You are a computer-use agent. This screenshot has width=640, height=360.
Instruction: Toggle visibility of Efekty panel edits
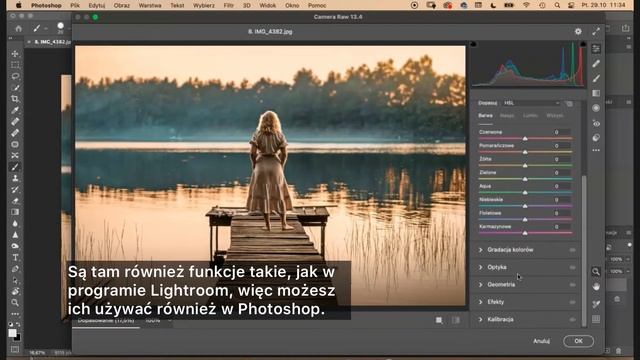[x=572, y=302]
